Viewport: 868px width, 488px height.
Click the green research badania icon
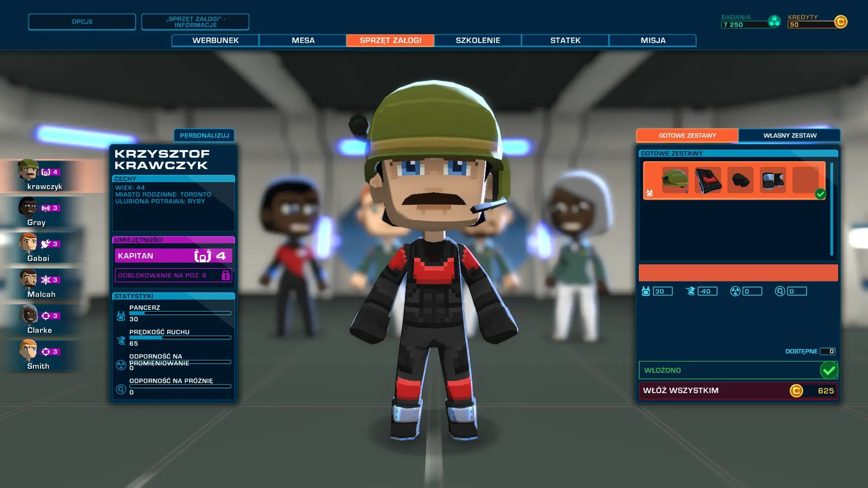click(774, 22)
